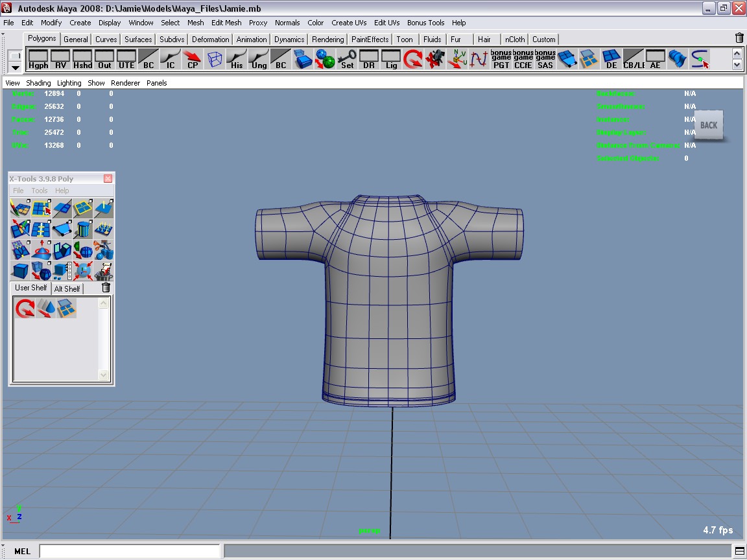Open the viewport Shading menu
This screenshot has width=747, height=560.
38,83
